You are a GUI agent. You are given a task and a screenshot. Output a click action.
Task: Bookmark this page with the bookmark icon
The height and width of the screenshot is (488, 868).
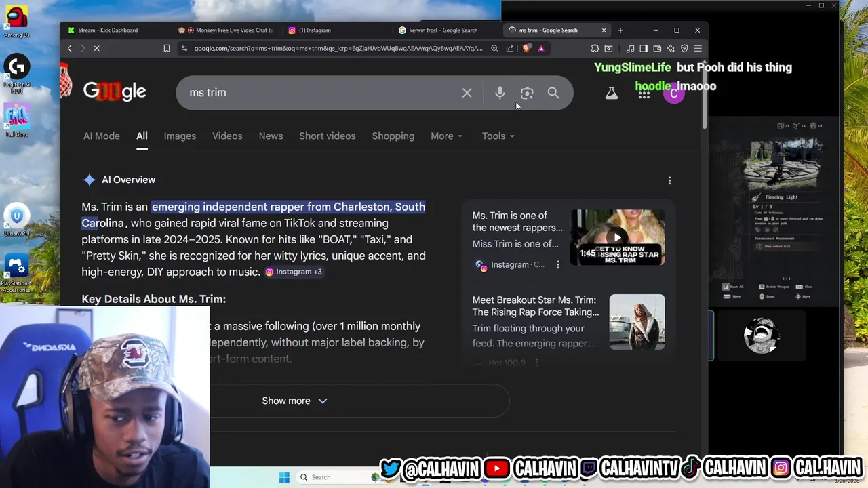coord(166,48)
